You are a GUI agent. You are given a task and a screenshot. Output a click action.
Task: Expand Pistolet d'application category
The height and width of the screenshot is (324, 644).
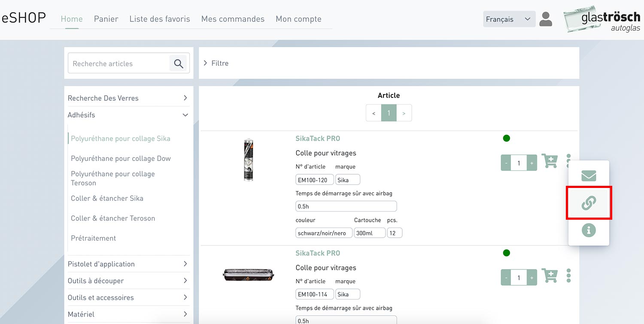coord(128,264)
